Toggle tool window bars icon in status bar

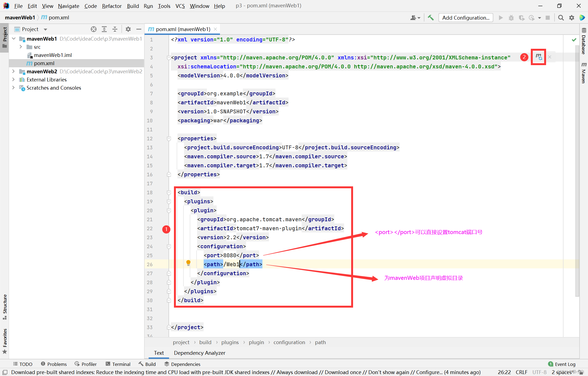(5, 372)
